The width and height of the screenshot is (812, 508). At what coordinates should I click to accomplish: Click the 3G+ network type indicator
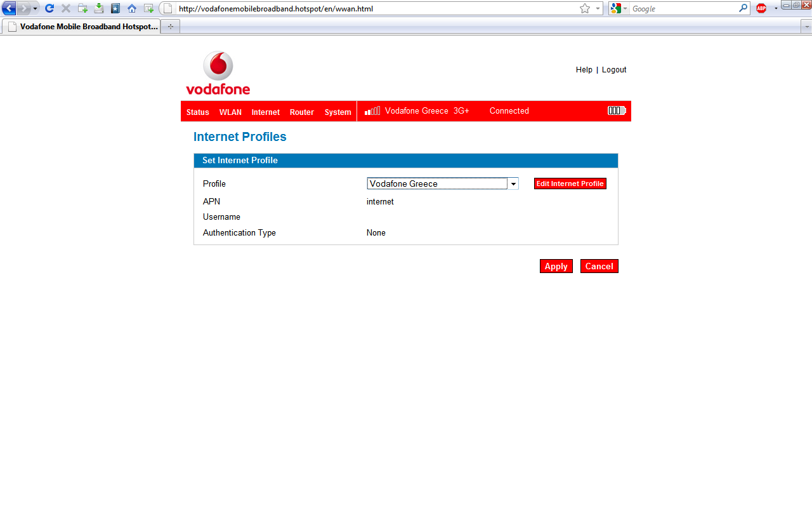pyautogui.click(x=461, y=110)
